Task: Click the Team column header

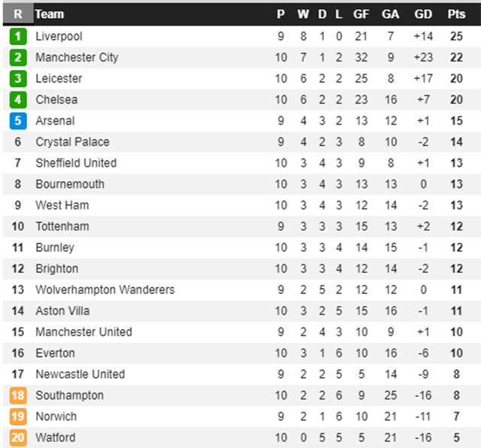Action: (x=50, y=14)
